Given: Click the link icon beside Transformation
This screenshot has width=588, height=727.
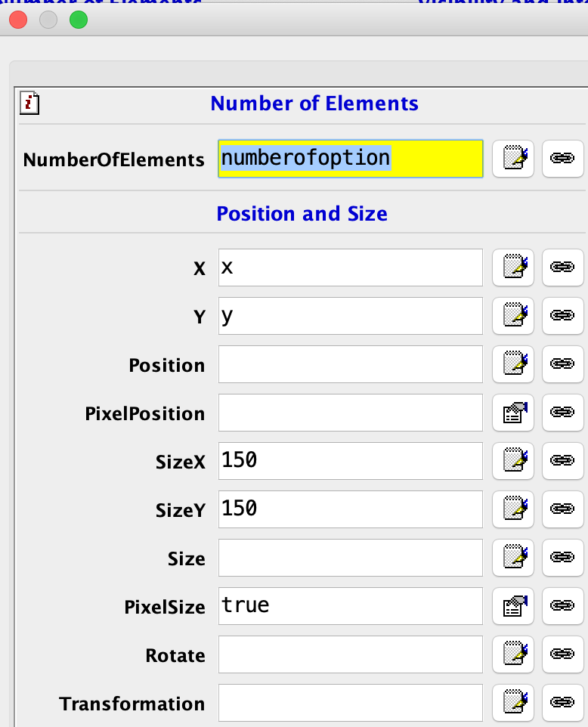Looking at the screenshot, I should [562, 703].
